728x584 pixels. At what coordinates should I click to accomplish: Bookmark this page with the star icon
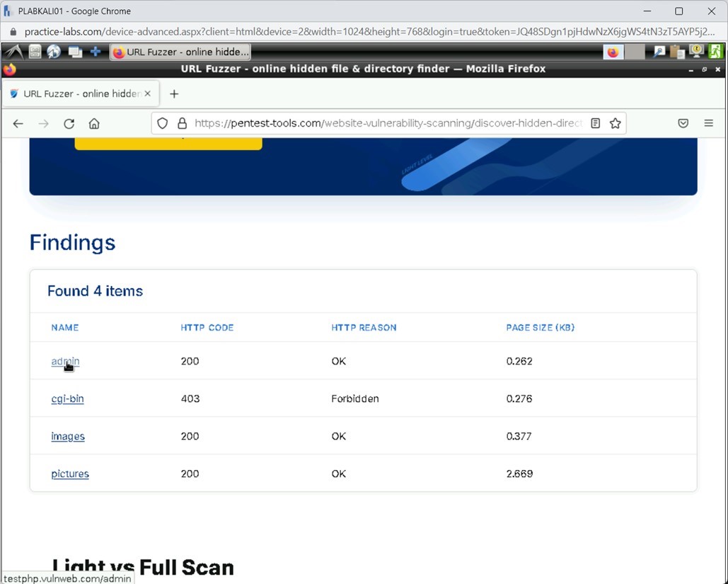(x=616, y=123)
